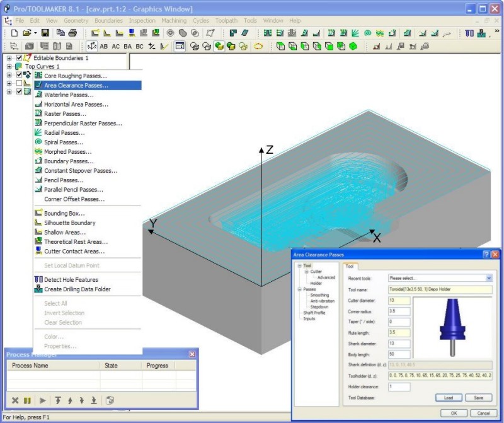Click the New document toolbar icon

pyautogui.click(x=14, y=33)
